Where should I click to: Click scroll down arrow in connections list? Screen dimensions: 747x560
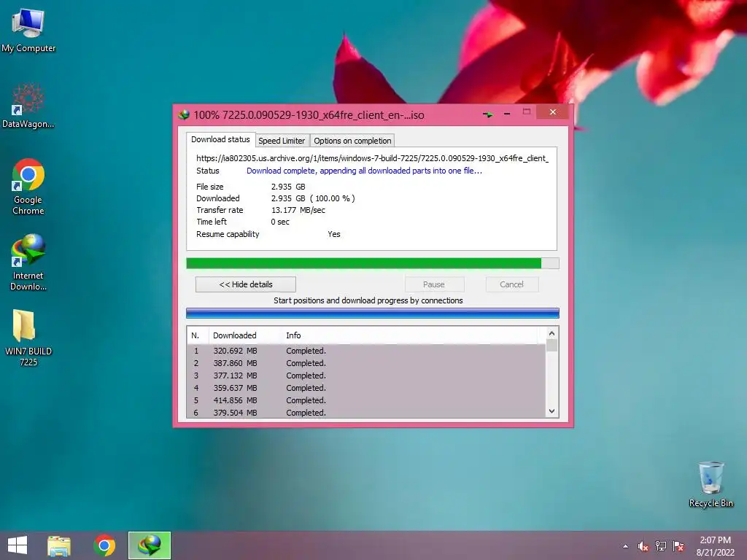pyautogui.click(x=551, y=411)
